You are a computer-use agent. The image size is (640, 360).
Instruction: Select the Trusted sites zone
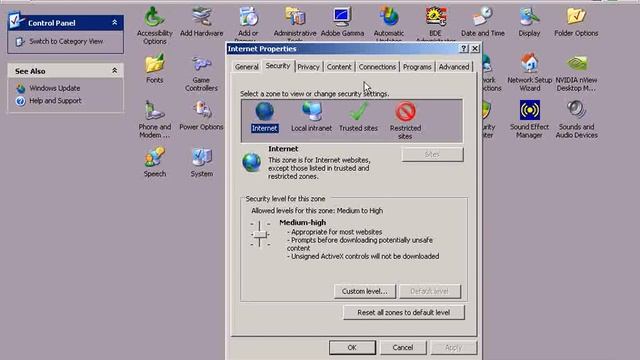coord(358,117)
